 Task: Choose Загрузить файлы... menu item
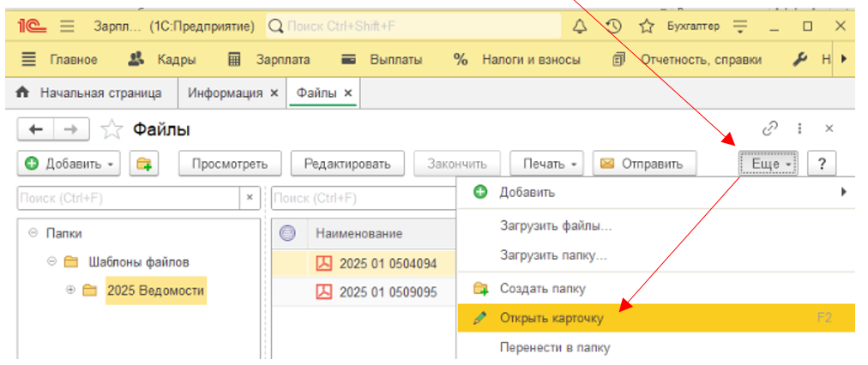tap(656, 226)
